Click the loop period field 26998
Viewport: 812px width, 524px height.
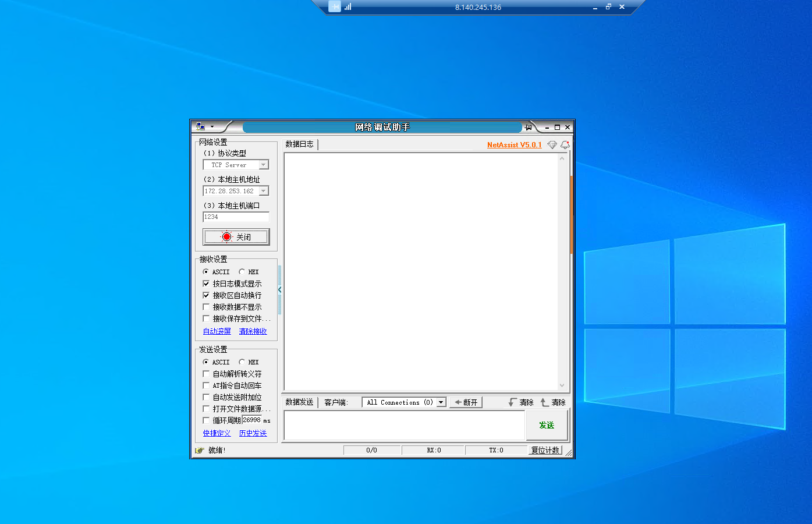point(252,420)
